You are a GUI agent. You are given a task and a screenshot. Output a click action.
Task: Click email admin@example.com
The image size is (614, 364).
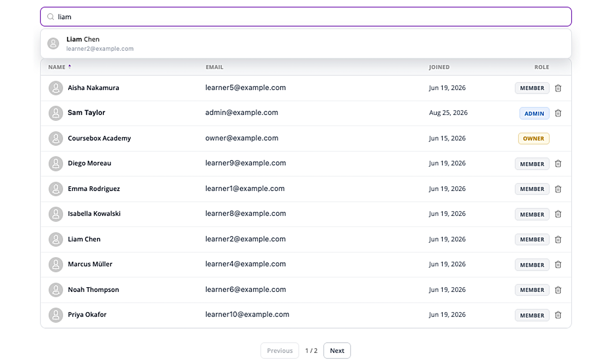[x=242, y=113]
